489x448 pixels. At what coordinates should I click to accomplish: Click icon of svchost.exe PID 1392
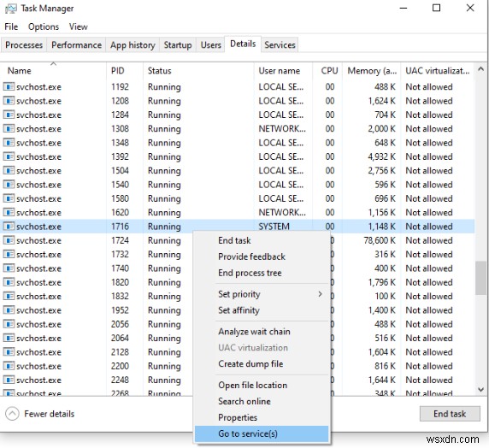pyautogui.click(x=9, y=156)
